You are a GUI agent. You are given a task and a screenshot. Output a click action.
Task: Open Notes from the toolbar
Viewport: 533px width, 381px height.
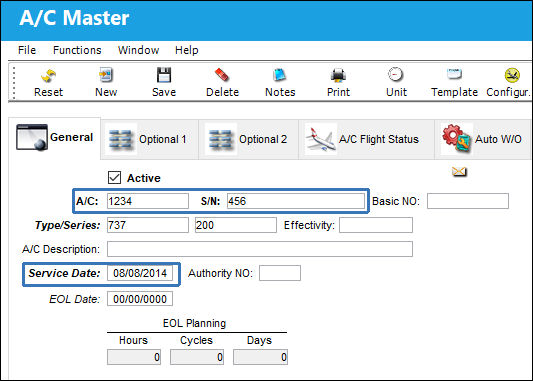click(x=280, y=75)
